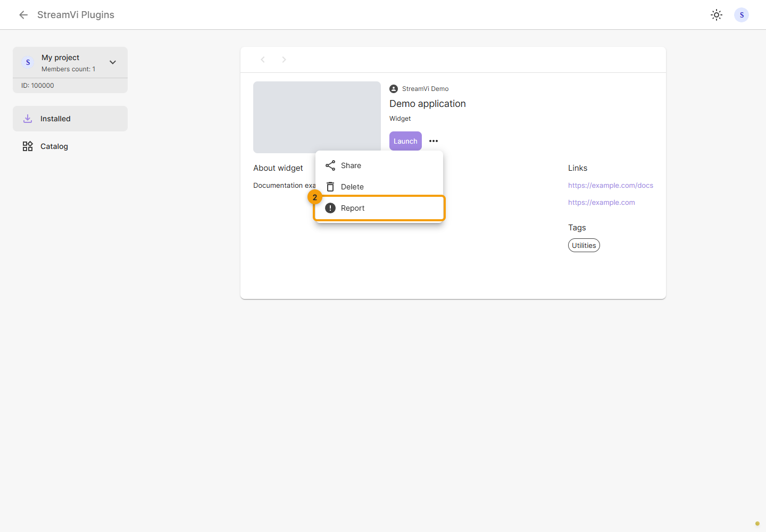Open the example.com/docs link

pos(611,186)
